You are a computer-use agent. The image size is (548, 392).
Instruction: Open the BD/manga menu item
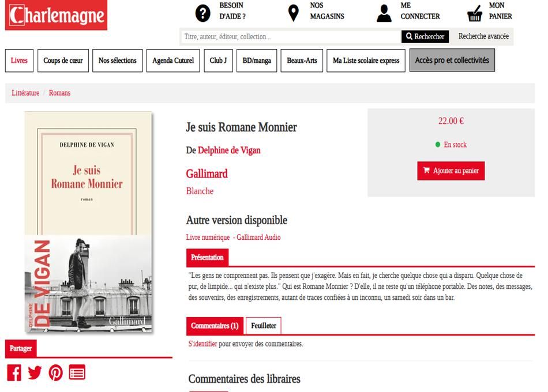coord(257,61)
